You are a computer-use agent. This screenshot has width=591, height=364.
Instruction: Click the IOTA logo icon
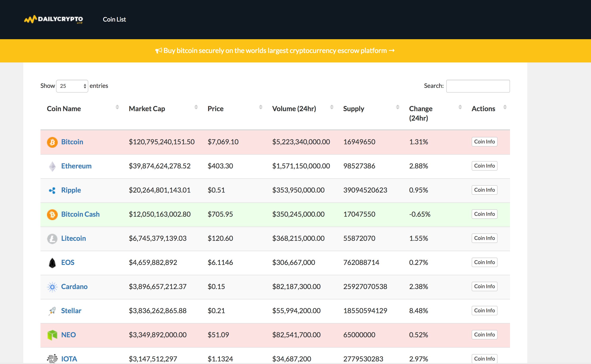[x=52, y=359]
